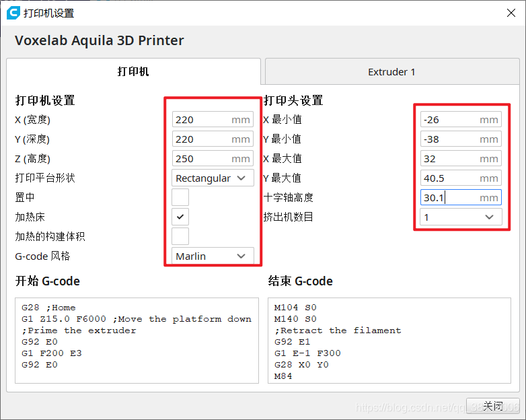526x420 pixels.
Task: Enable the 置中 origin-at-center checkbox
Action: [180, 197]
